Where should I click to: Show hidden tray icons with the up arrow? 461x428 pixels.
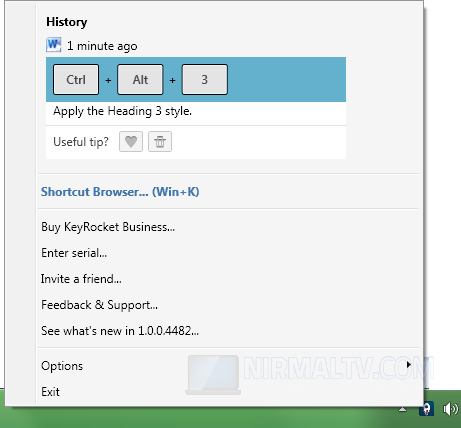(x=402, y=409)
